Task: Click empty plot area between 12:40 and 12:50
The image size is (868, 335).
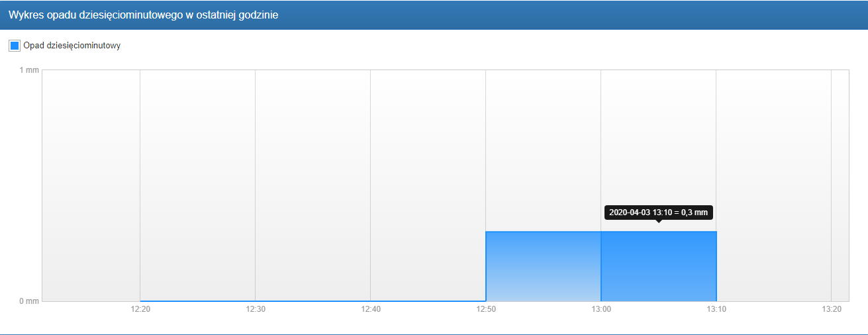Action: (x=428, y=185)
